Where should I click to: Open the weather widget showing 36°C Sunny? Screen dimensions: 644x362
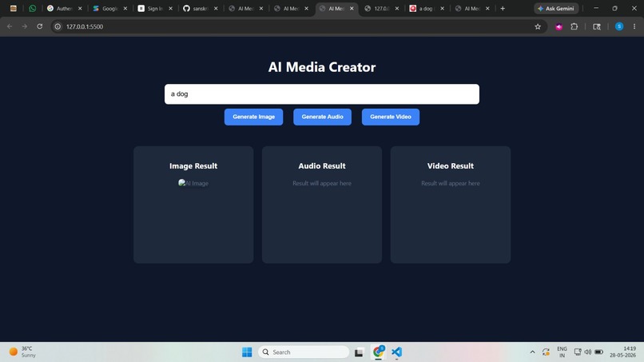click(x=23, y=352)
